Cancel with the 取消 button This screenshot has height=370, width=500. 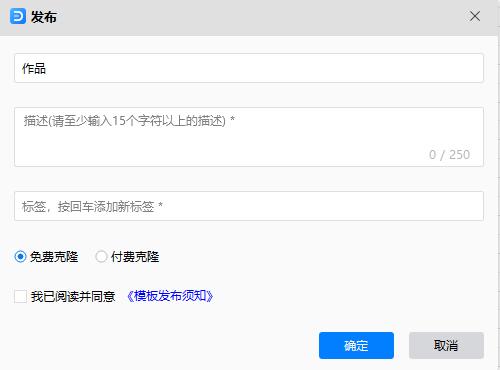click(x=446, y=345)
